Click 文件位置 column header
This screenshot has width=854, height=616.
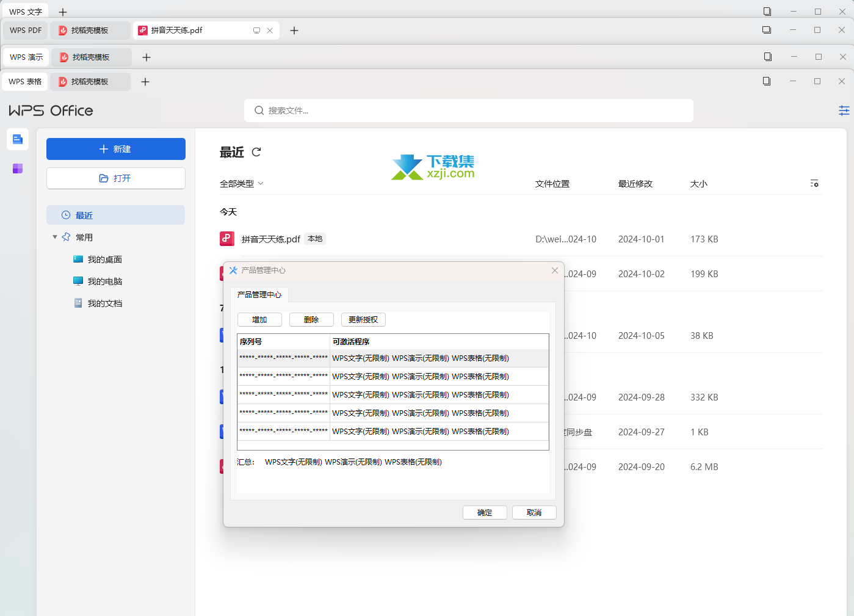click(552, 184)
